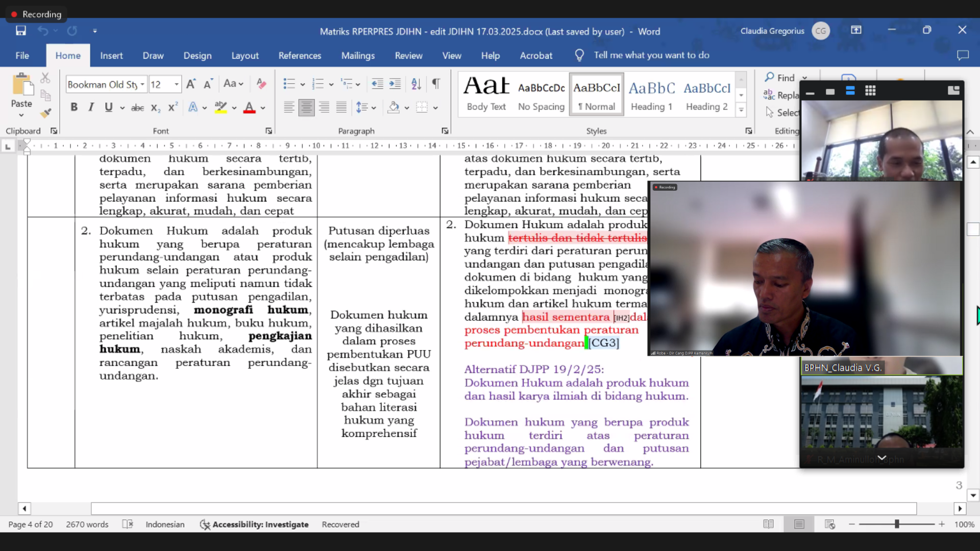Increase paragraph indent
Viewport: 980px width, 551px height.
pos(395,84)
